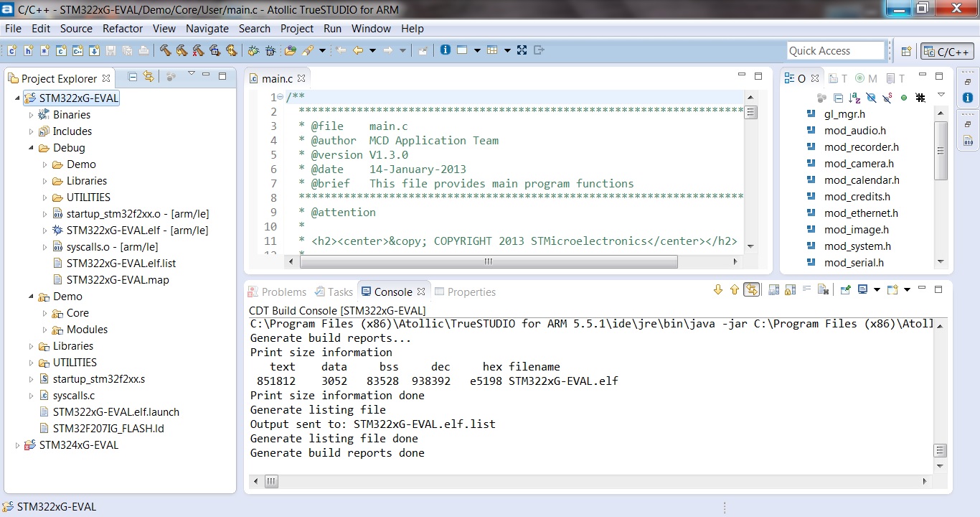Collapse all in Project Explorer
The image size is (980, 517).
click(133, 77)
